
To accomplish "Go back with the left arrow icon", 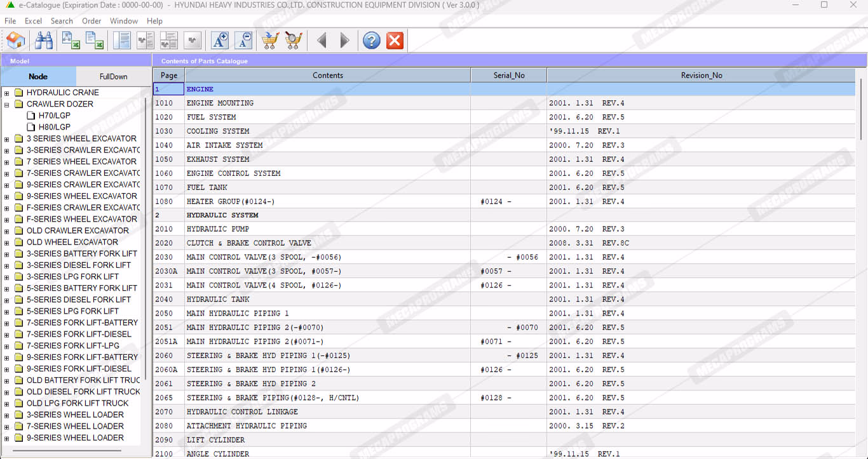I will click(x=322, y=41).
